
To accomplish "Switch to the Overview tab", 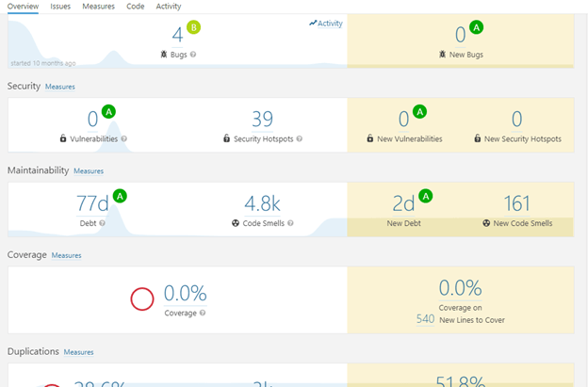I will (23, 7).
